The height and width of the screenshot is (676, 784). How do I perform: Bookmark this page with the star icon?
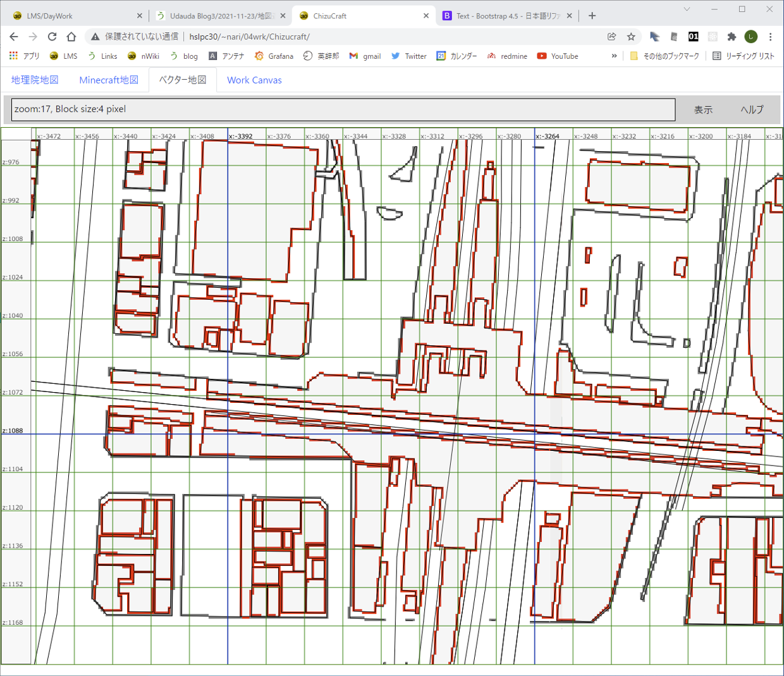click(631, 37)
